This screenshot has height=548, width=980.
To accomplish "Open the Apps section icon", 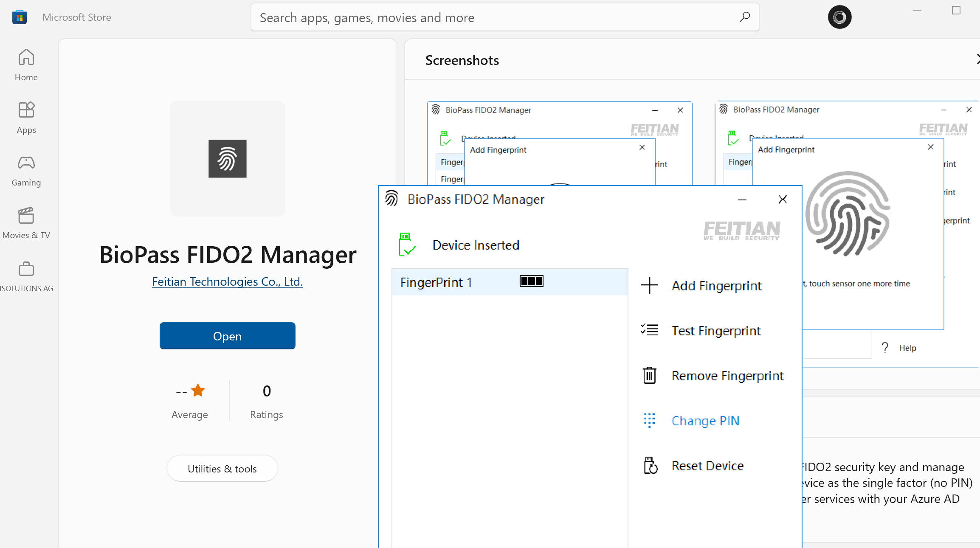I will [26, 110].
